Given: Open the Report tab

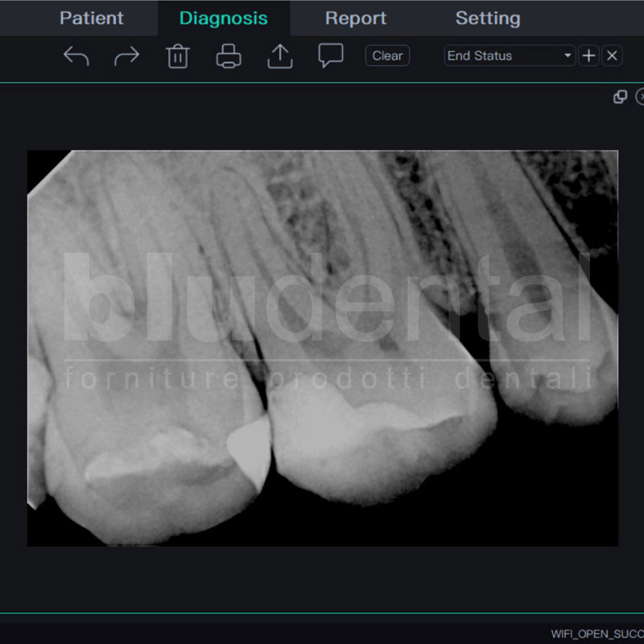Looking at the screenshot, I should (x=356, y=18).
